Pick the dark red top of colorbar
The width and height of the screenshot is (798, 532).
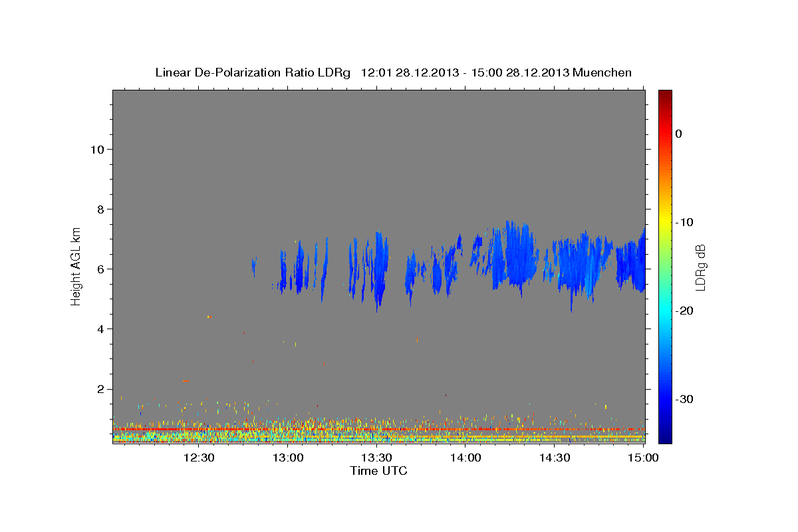pos(665,94)
